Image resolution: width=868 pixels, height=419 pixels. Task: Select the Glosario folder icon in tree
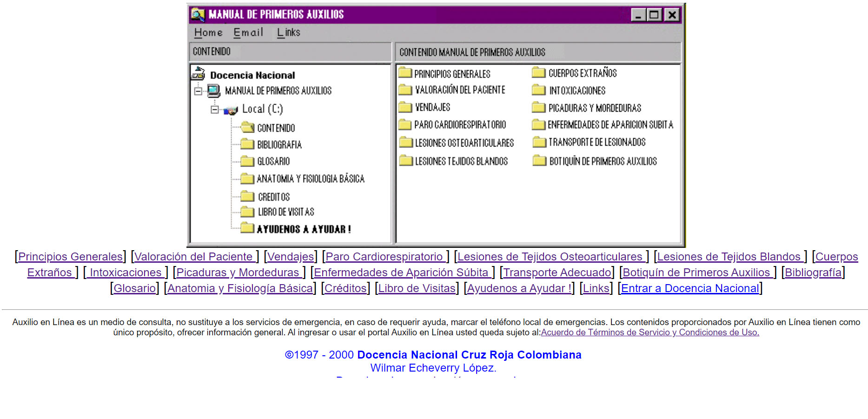[247, 161]
